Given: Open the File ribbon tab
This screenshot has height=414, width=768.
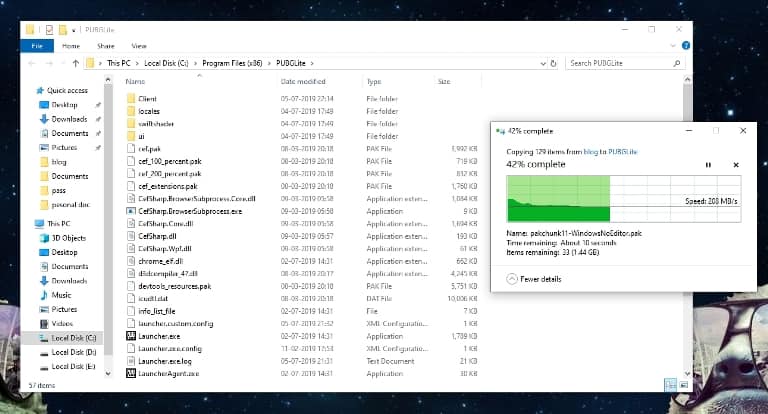Looking at the screenshot, I should [x=36, y=45].
